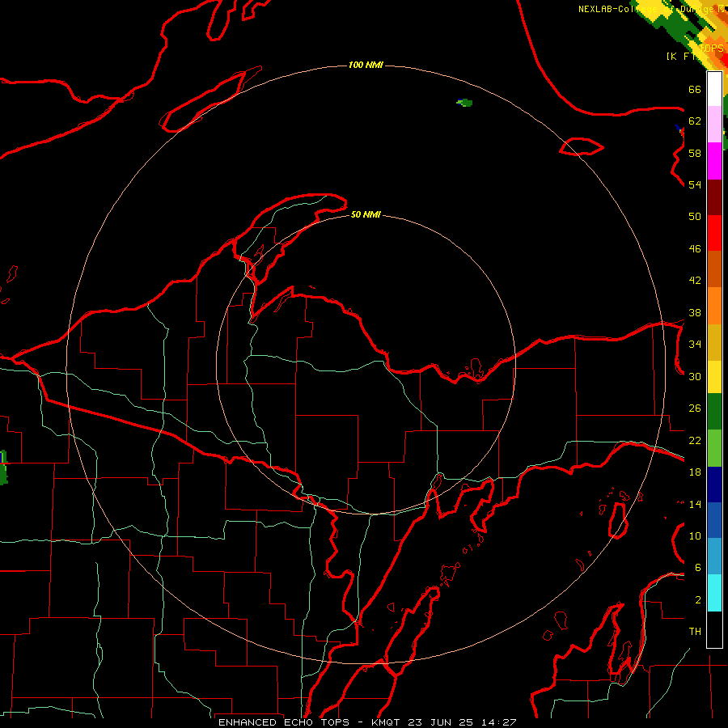Screen dimensions: 728x728
Task: Click the light blue legend color band
Action: (714, 557)
